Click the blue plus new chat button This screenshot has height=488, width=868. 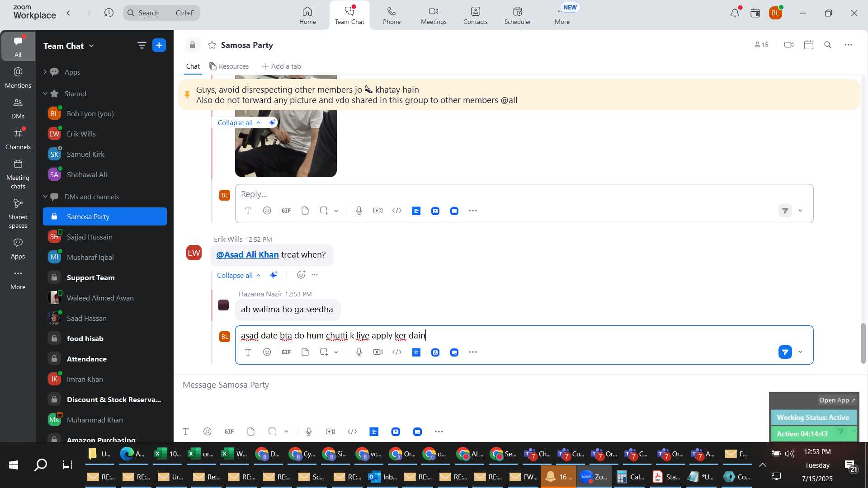[159, 45]
